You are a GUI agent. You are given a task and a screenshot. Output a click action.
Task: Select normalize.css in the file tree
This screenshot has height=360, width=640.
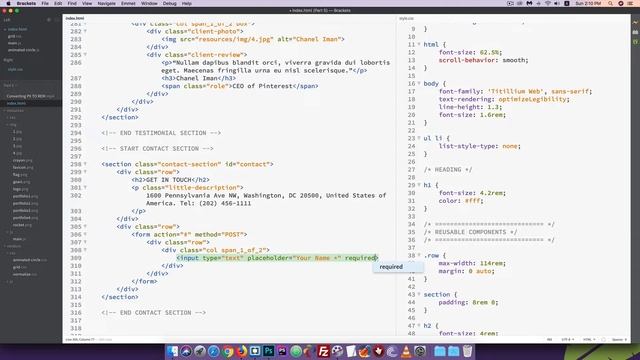coord(24,274)
